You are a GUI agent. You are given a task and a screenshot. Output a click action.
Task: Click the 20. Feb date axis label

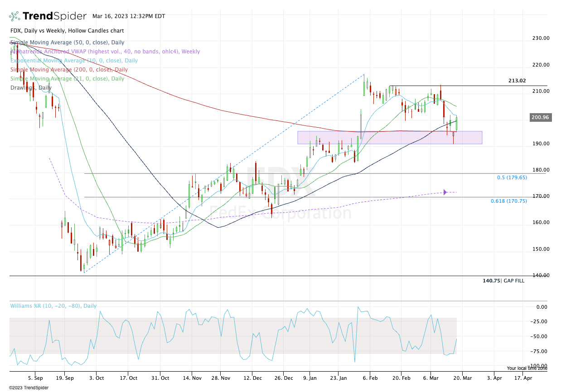[x=401, y=378]
